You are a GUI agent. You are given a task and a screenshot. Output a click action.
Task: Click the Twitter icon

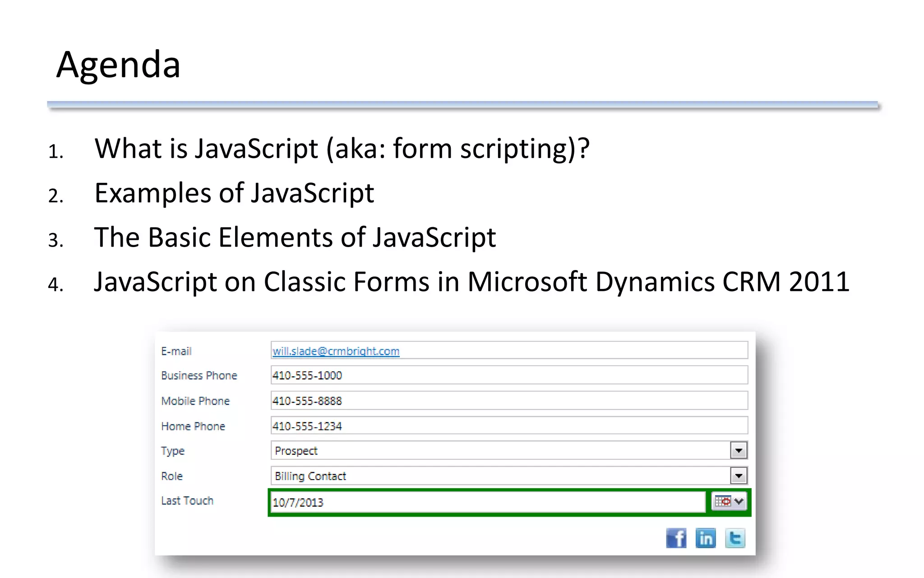pos(735,538)
